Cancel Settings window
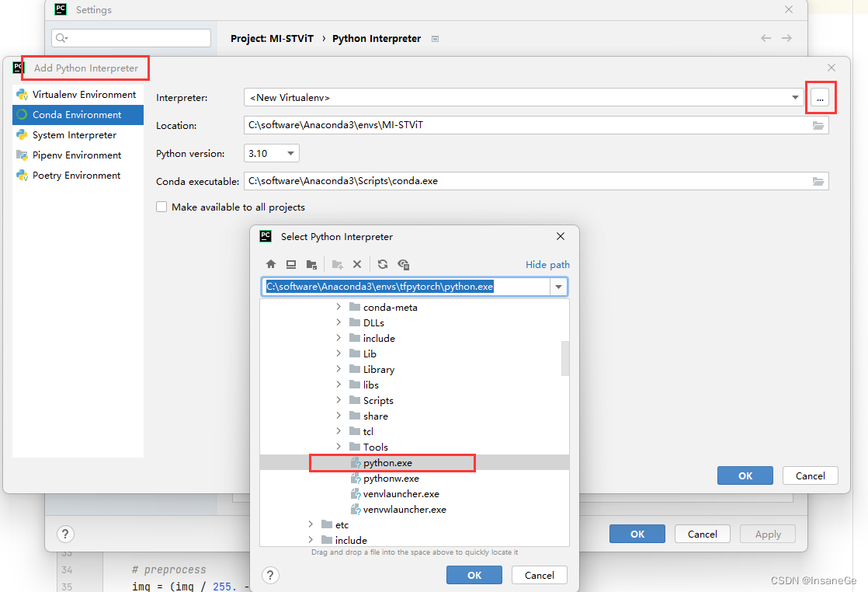This screenshot has height=592, width=868. [703, 534]
